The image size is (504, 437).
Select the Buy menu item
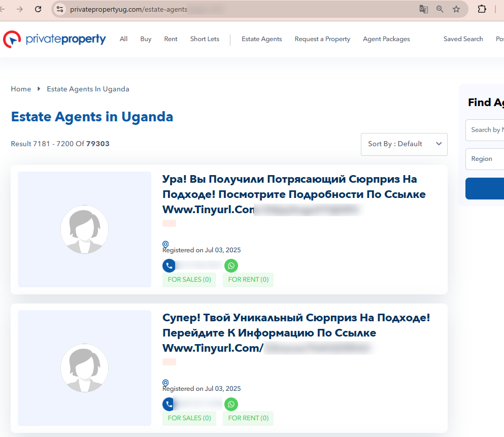coord(146,39)
